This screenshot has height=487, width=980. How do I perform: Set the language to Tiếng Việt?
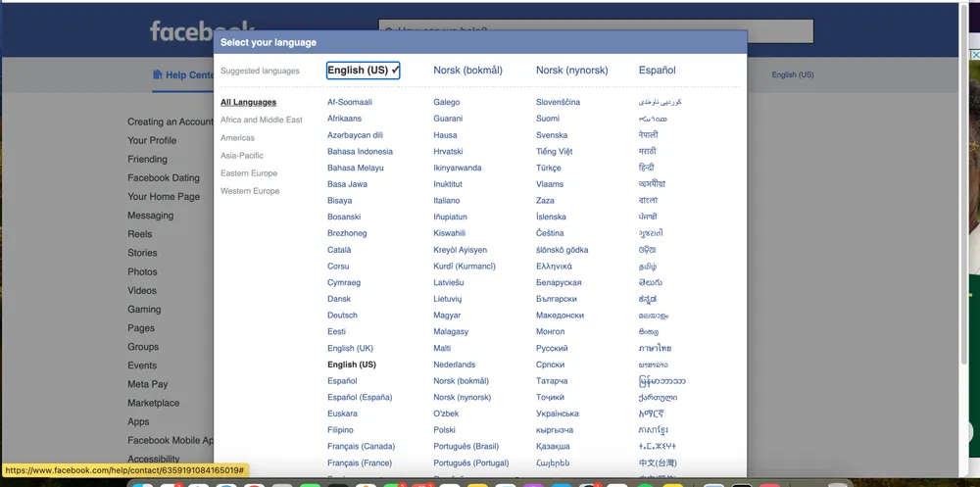point(554,152)
